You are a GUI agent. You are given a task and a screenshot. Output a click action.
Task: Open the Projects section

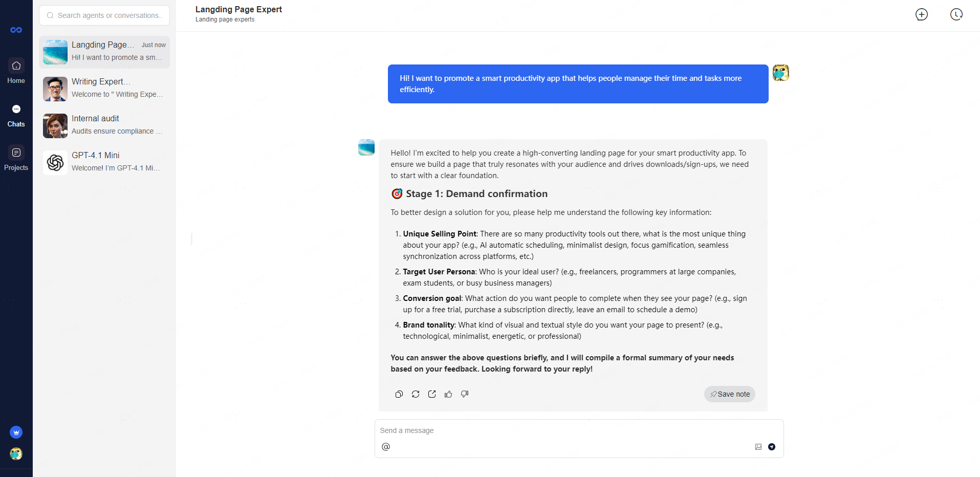coord(16,158)
